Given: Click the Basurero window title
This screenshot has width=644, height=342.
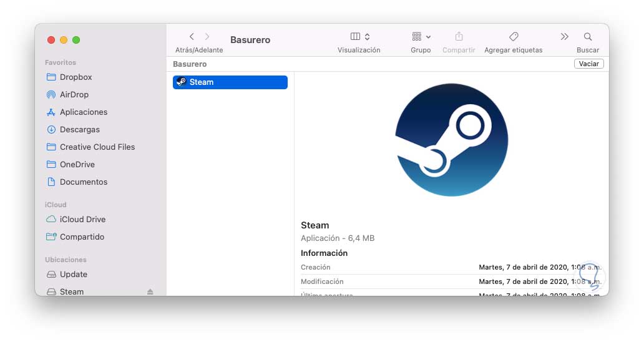Looking at the screenshot, I should point(250,40).
